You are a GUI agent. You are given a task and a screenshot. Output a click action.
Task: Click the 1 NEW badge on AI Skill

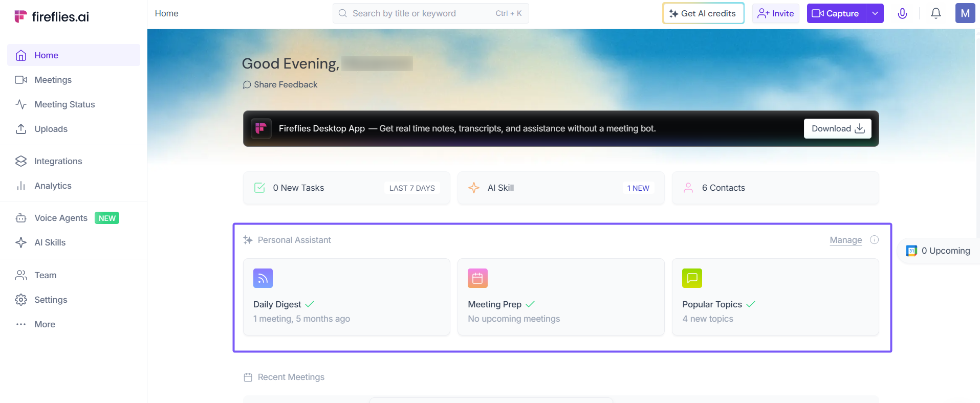click(638, 188)
